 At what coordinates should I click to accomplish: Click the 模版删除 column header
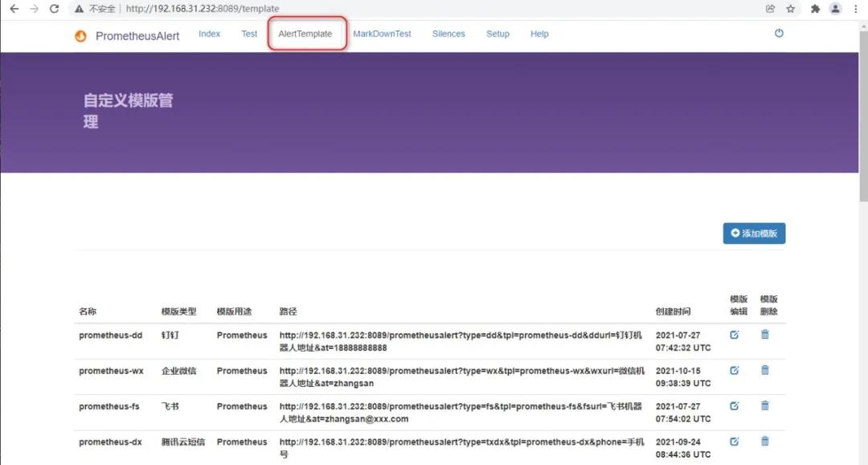pyautogui.click(x=769, y=306)
